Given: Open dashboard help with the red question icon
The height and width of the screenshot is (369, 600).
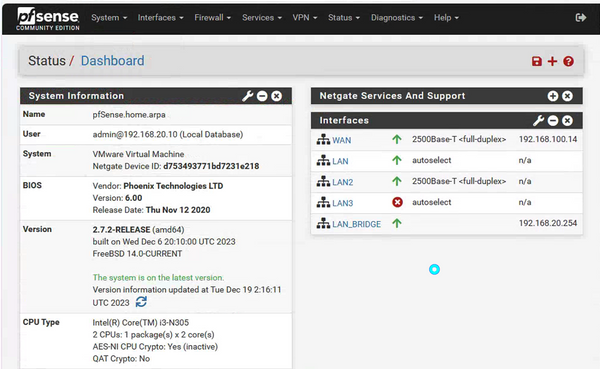Looking at the screenshot, I should (568, 61).
